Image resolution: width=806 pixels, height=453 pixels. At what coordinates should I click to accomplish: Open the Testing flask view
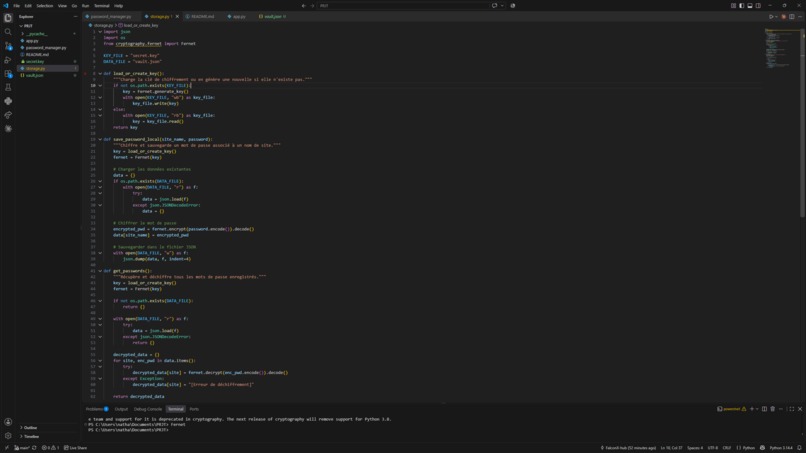pos(8,87)
